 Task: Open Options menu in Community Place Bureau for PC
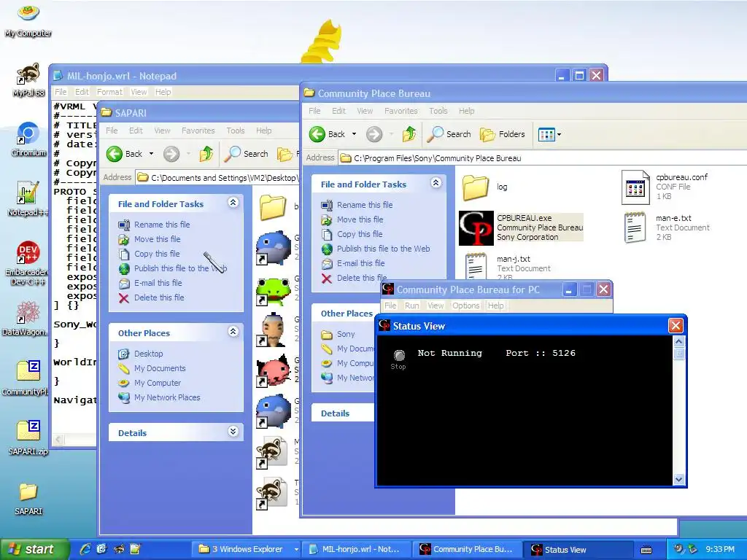click(465, 306)
